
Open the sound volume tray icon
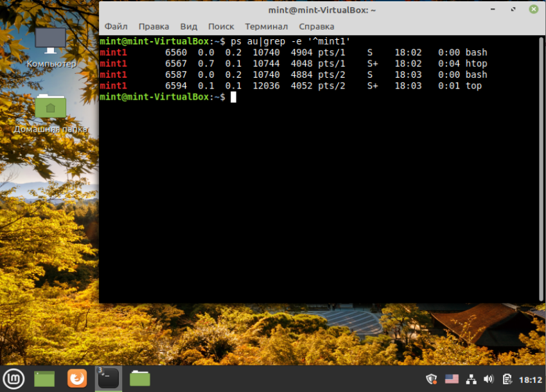click(x=489, y=379)
